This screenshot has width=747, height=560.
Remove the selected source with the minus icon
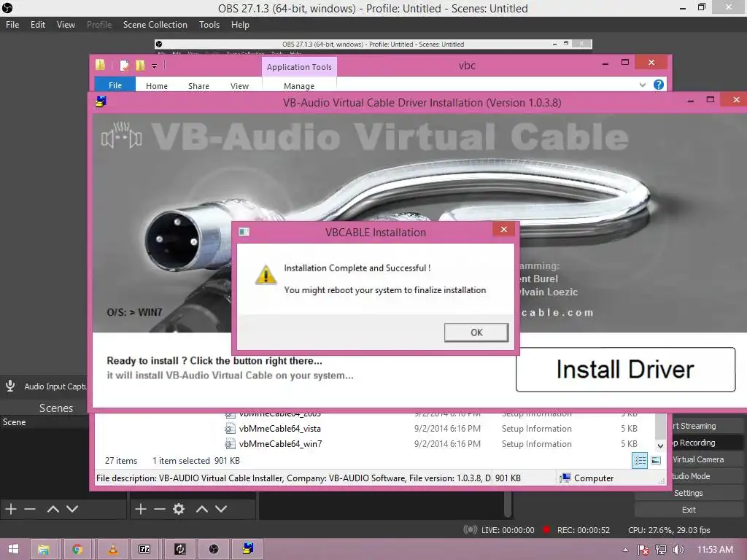click(x=160, y=509)
